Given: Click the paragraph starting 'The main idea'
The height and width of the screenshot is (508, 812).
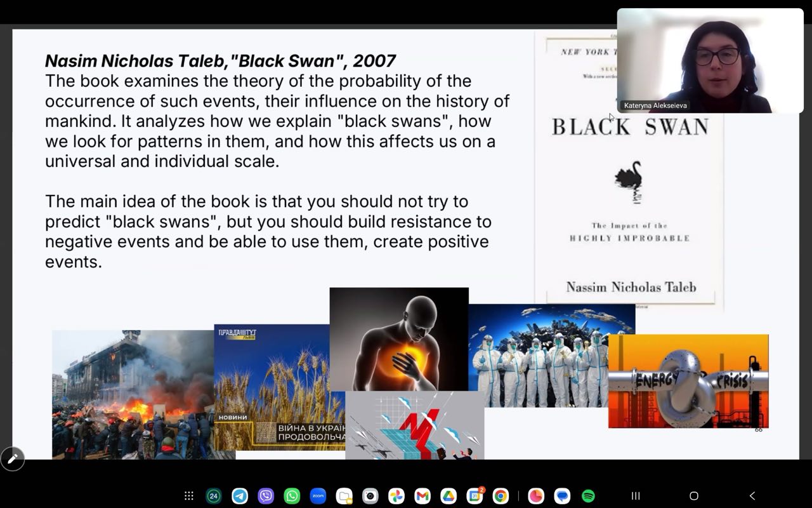Looking at the screenshot, I should pyautogui.click(x=268, y=232).
